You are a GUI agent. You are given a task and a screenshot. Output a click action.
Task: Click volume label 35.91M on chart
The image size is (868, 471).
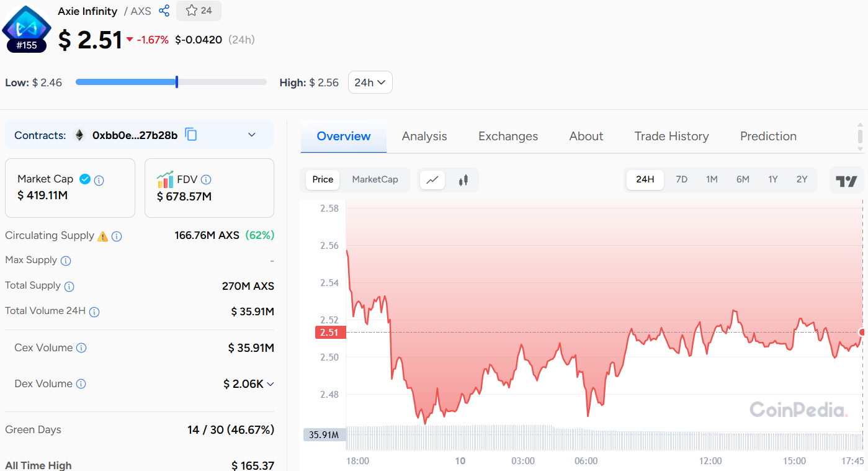[x=323, y=434]
